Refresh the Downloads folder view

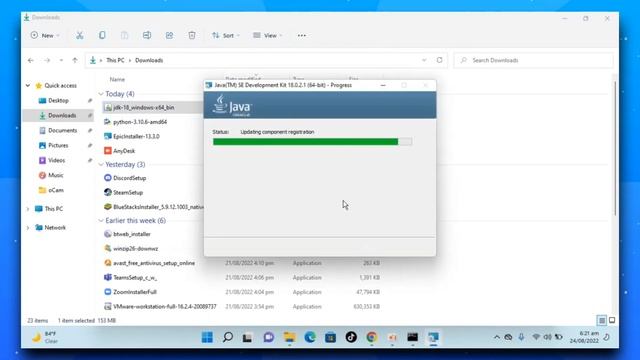[439, 60]
